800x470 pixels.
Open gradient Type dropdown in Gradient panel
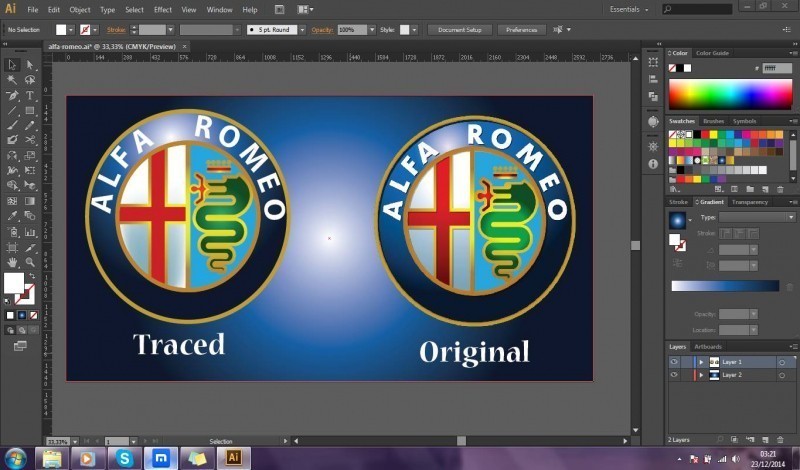click(x=757, y=217)
